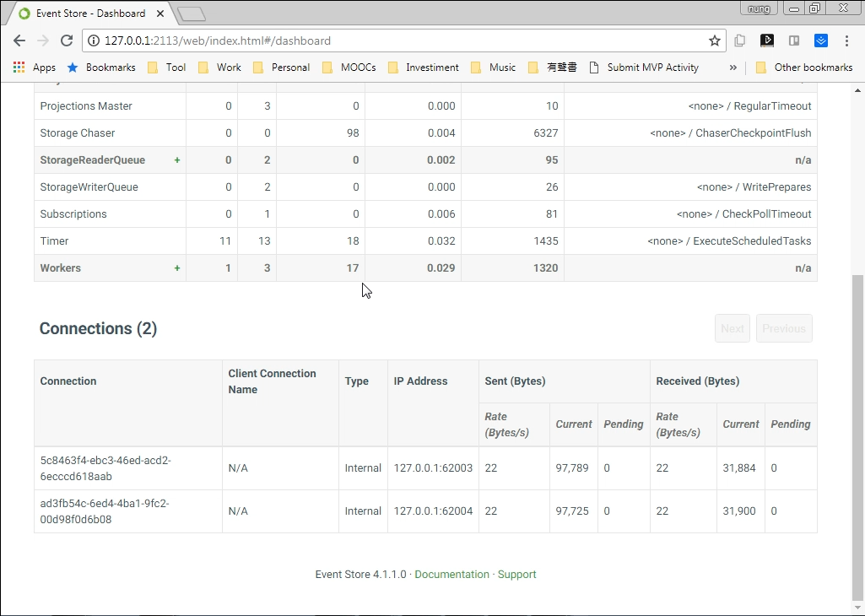Open the Music bookmarks folder
The height and width of the screenshot is (616, 865).
493,68
